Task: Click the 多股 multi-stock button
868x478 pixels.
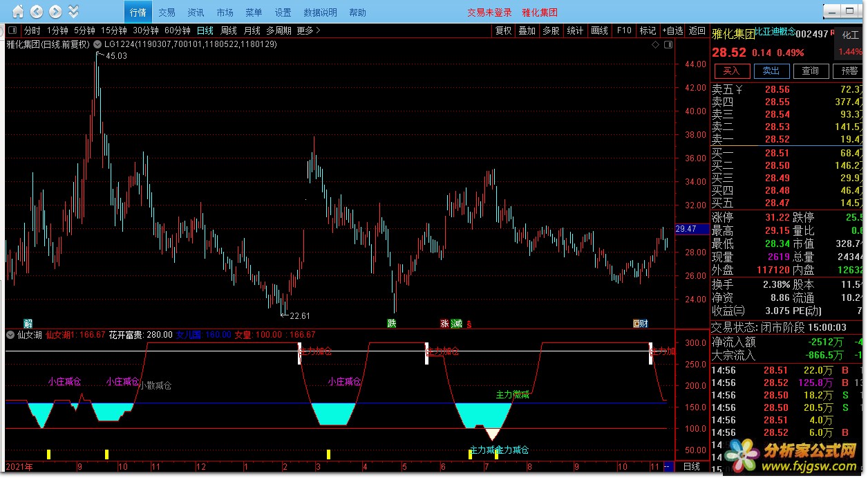Action: click(551, 30)
